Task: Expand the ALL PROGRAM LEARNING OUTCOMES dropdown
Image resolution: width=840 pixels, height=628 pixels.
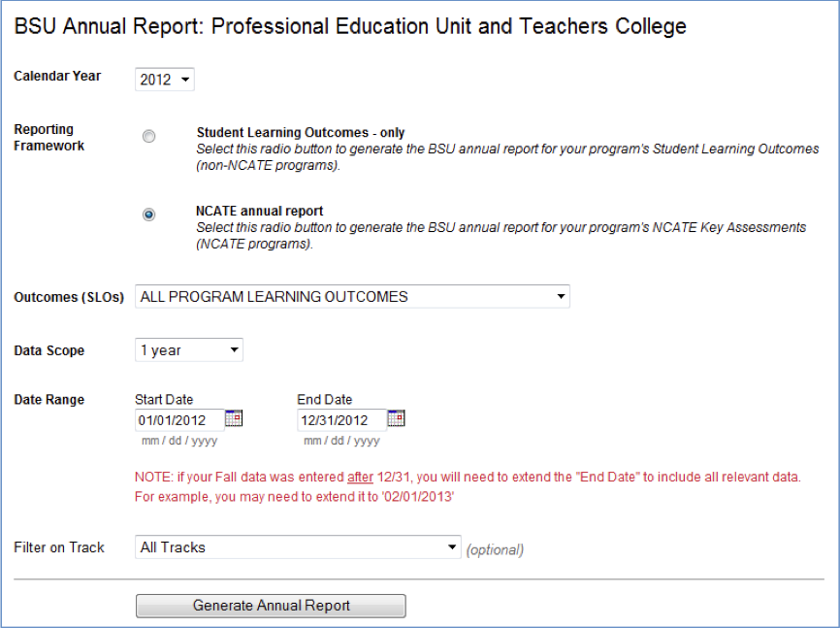Action: tap(352, 297)
